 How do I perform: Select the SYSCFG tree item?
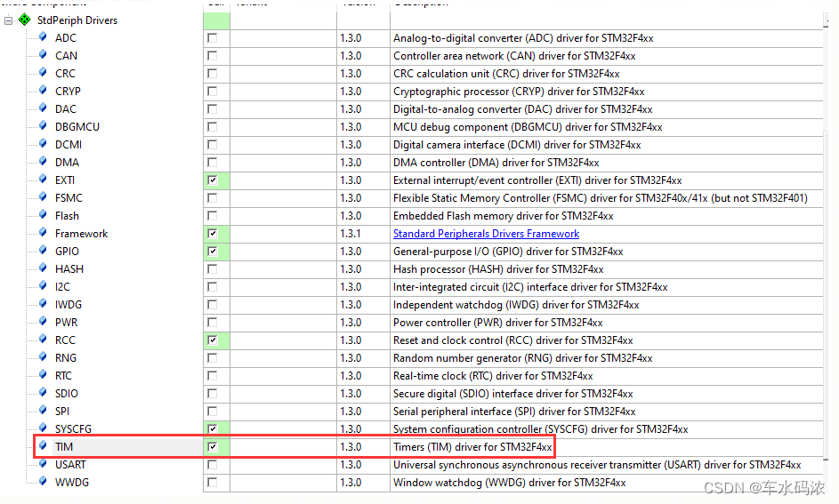click(x=73, y=428)
